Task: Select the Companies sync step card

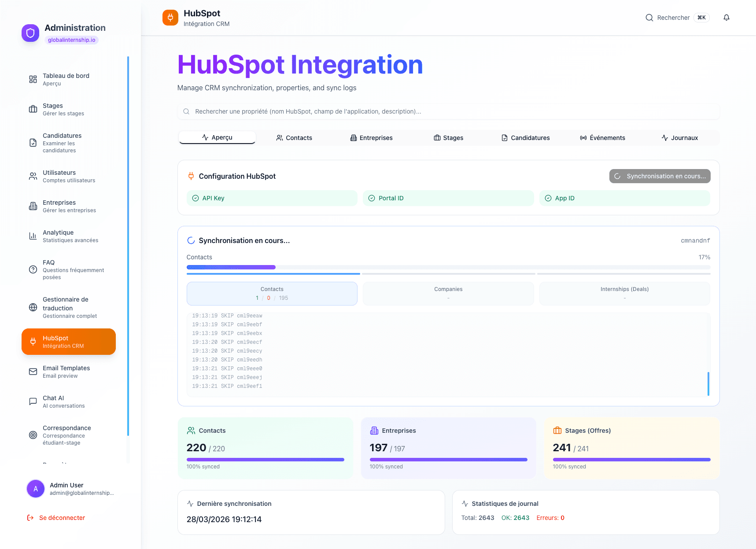Action: coord(448,294)
